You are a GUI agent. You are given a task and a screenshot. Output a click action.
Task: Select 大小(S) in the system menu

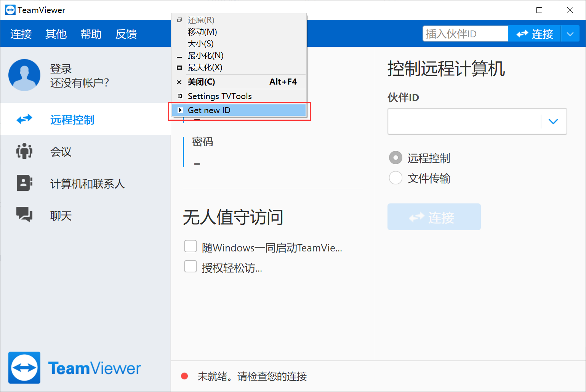pyautogui.click(x=239, y=44)
